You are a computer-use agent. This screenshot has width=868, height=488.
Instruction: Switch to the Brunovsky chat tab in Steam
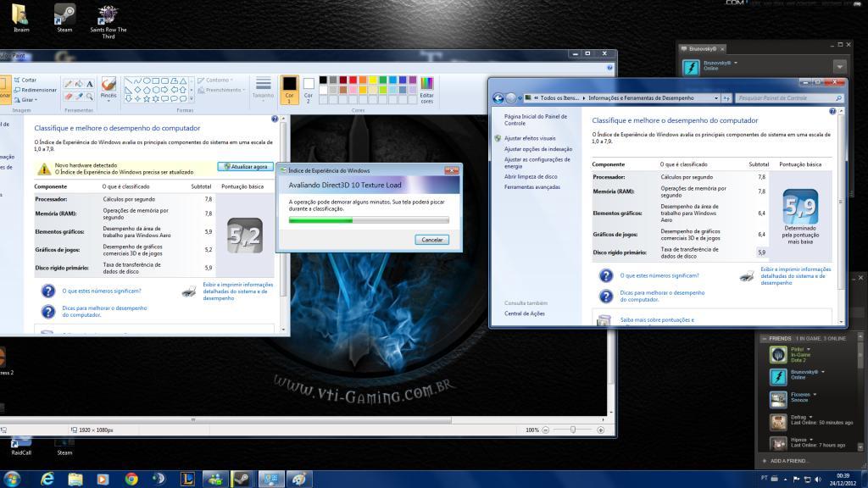703,48
